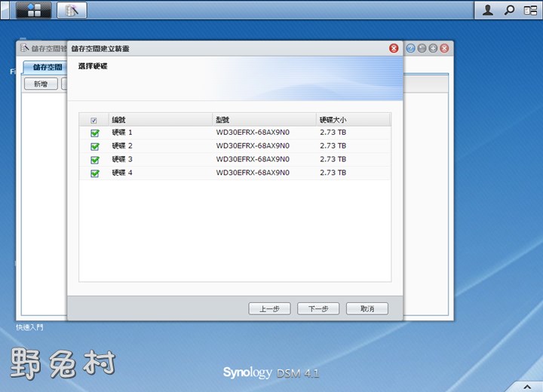This screenshot has width=543, height=392.
Task: Minimize the Storage Manager window
Action: coord(422,48)
